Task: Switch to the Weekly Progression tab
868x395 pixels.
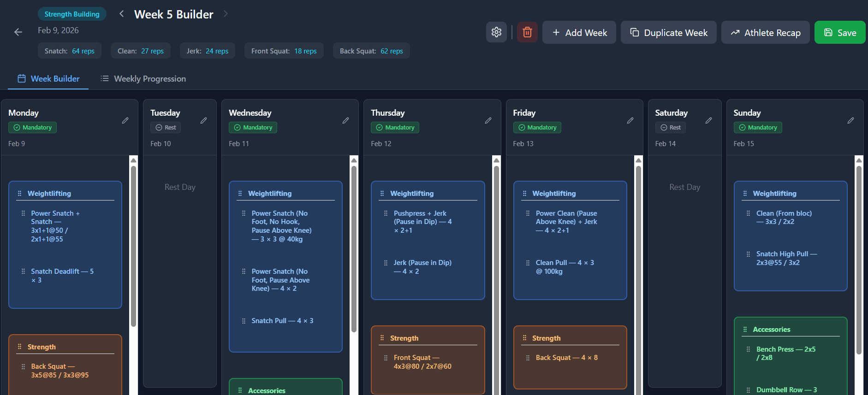Action: tap(143, 79)
